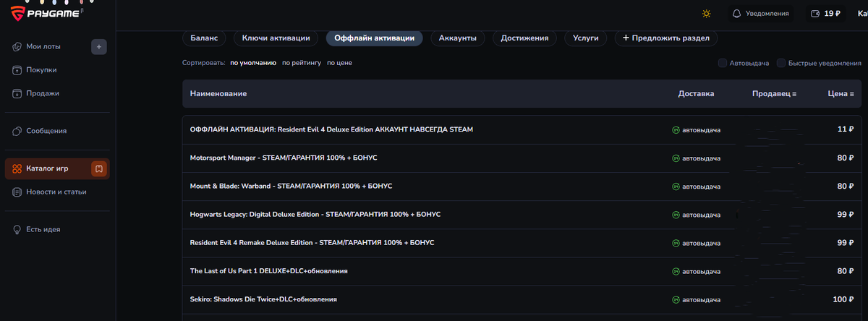This screenshot has height=321, width=868.
Task: Open the Достижения tab
Action: pos(524,38)
